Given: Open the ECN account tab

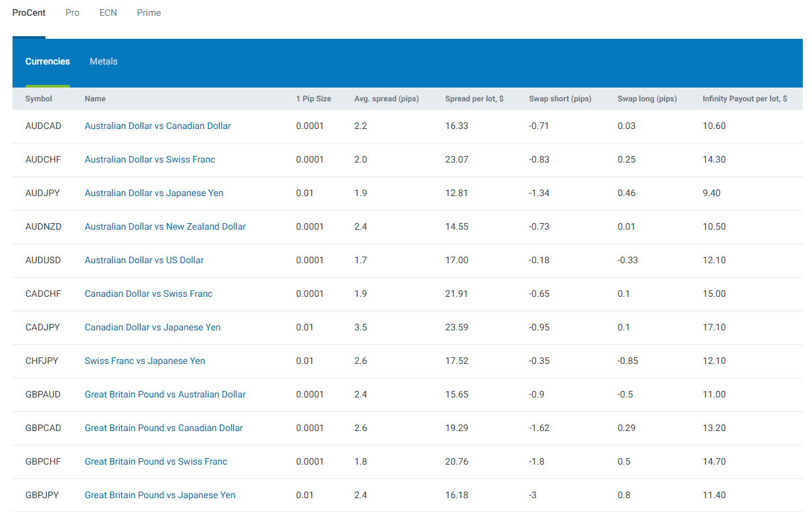Looking at the screenshot, I should click(x=107, y=13).
